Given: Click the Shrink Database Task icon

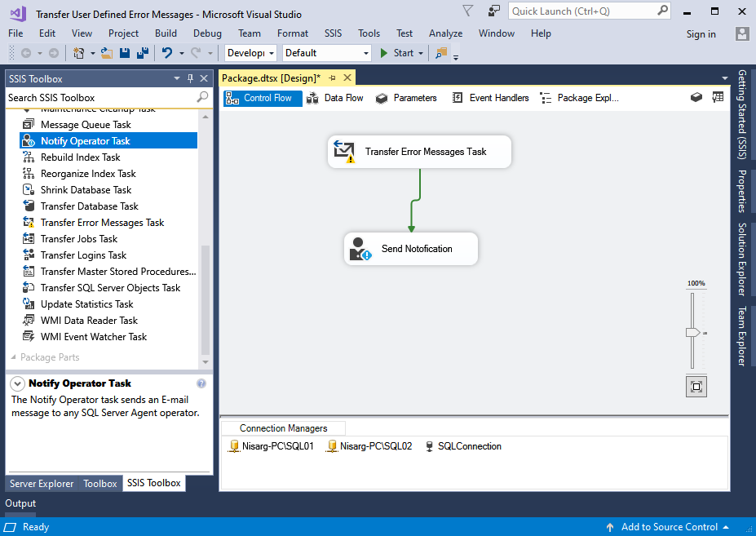Looking at the screenshot, I should coord(29,189).
